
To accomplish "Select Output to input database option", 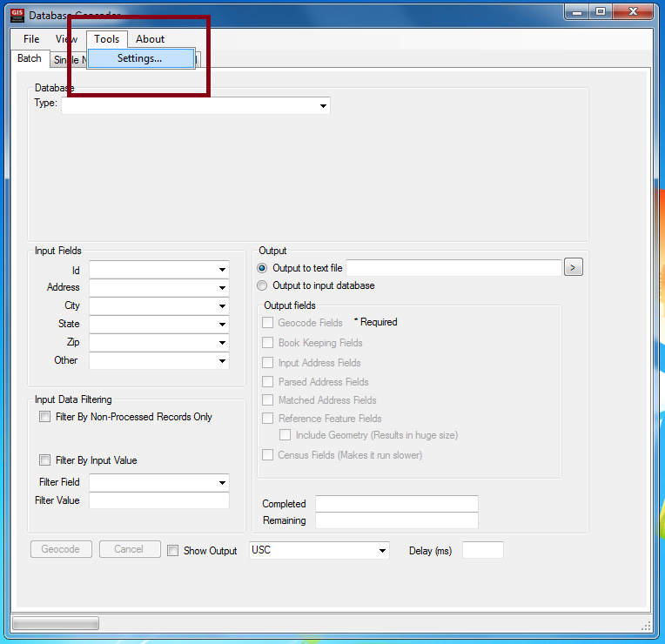I will click(x=263, y=285).
